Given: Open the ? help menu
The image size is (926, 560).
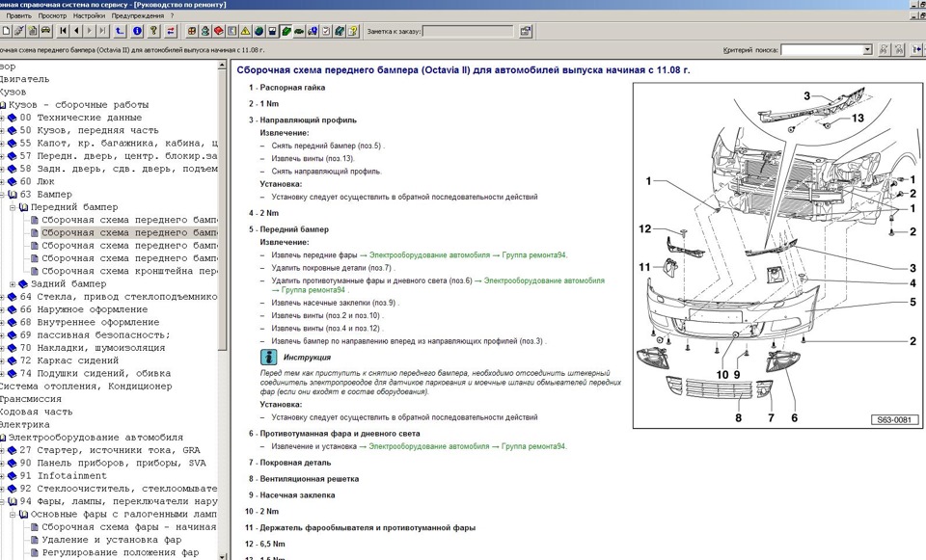Looking at the screenshot, I should [172, 16].
